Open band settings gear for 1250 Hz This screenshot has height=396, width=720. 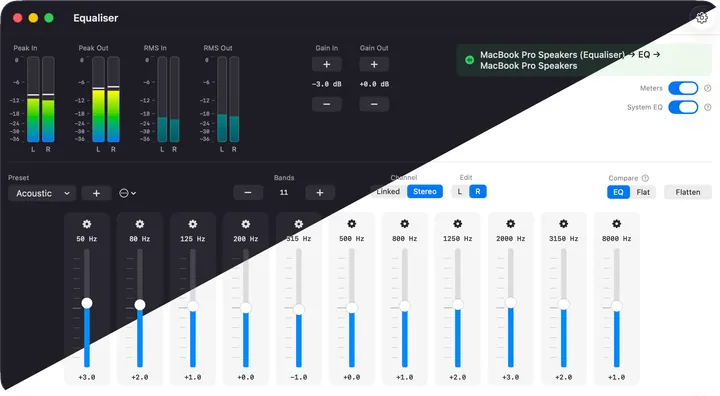tap(458, 224)
